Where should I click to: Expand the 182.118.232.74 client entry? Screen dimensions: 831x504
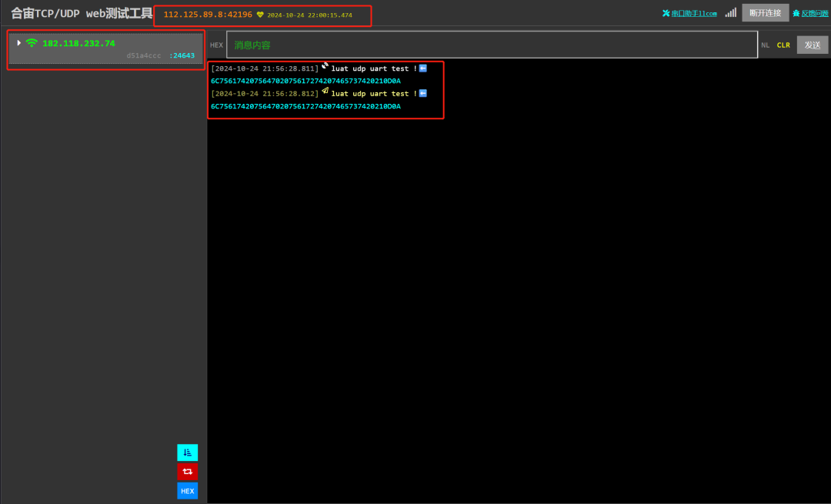pyautogui.click(x=19, y=43)
